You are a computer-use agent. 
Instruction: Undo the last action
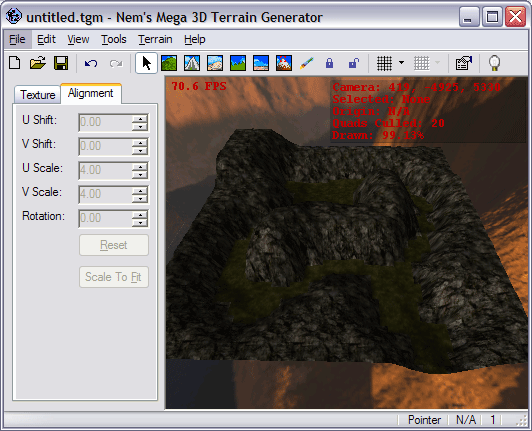[91, 63]
